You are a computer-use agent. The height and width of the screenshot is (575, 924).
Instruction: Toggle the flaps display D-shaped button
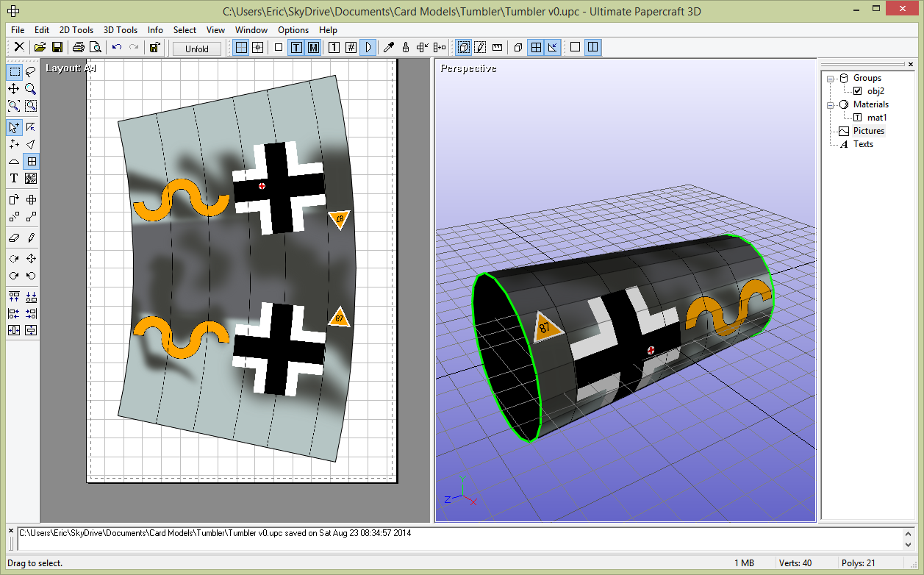[x=368, y=48]
